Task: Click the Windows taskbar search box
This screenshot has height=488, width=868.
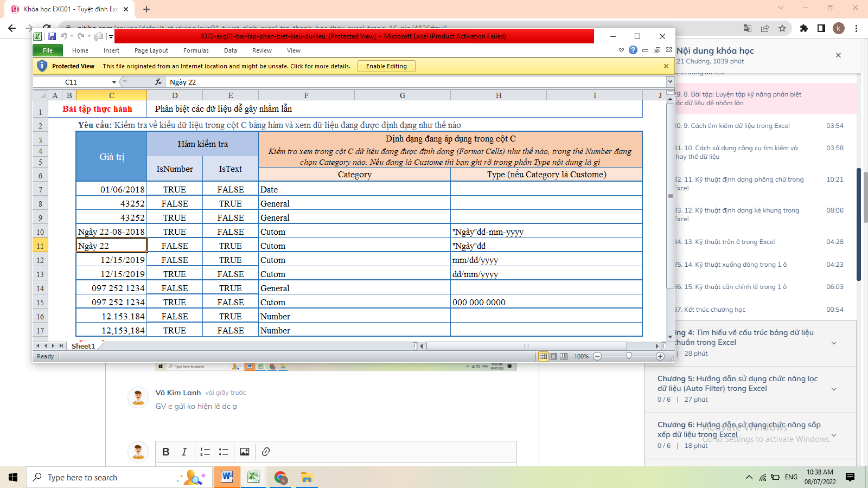Action: tap(82, 477)
